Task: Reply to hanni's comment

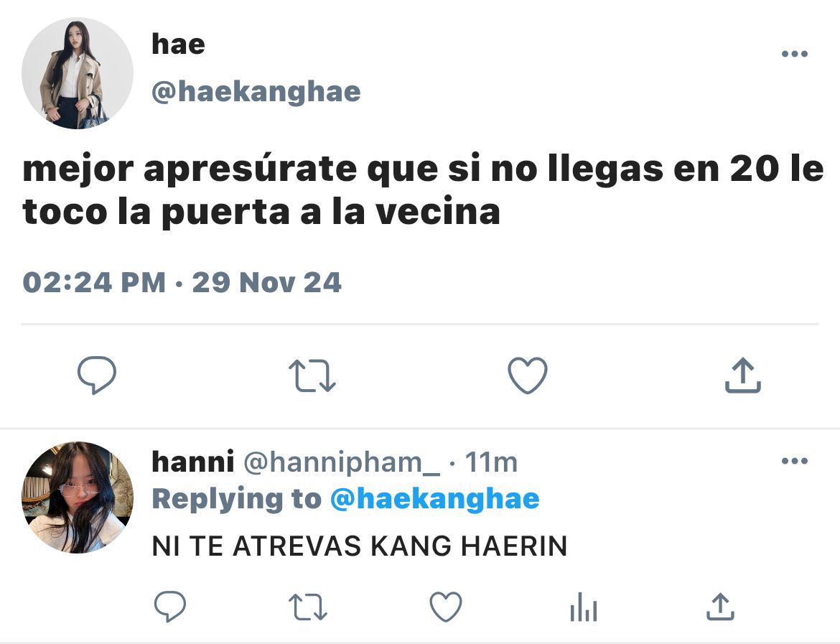Action: 170,607
